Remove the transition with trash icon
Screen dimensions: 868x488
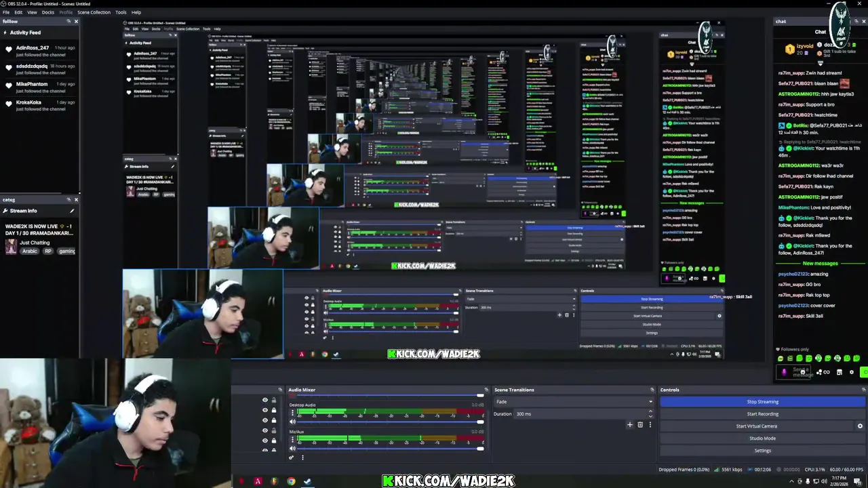(640, 425)
